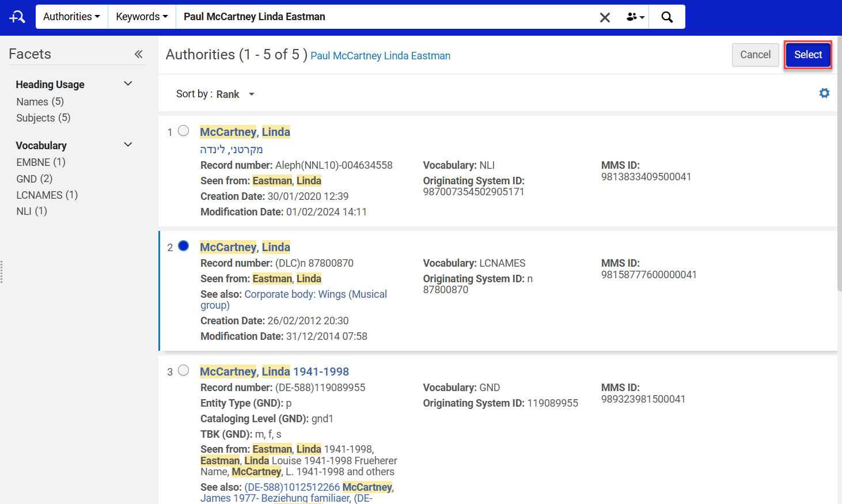The height and width of the screenshot is (504, 842).
Task: Open Corporate body: Wings (Musical group) link
Action: point(294,300)
